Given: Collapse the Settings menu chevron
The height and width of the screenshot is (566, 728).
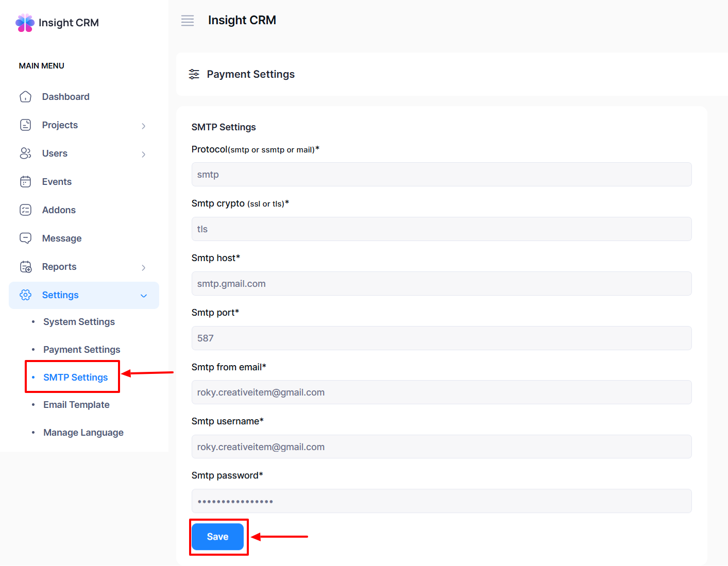Looking at the screenshot, I should tap(144, 296).
